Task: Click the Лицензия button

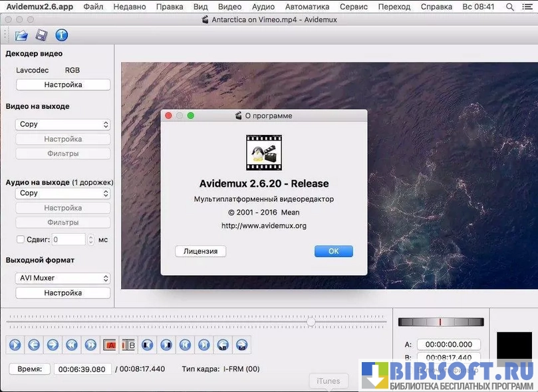Action: coord(200,251)
